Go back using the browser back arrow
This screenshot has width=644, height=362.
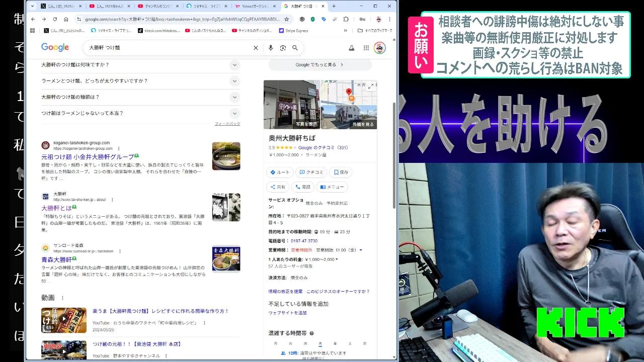33,19
